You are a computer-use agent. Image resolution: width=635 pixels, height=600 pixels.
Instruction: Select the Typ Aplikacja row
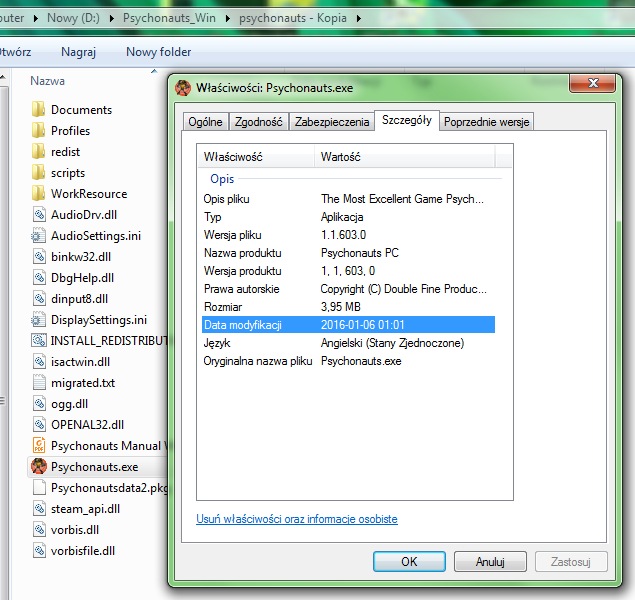[x=348, y=217]
